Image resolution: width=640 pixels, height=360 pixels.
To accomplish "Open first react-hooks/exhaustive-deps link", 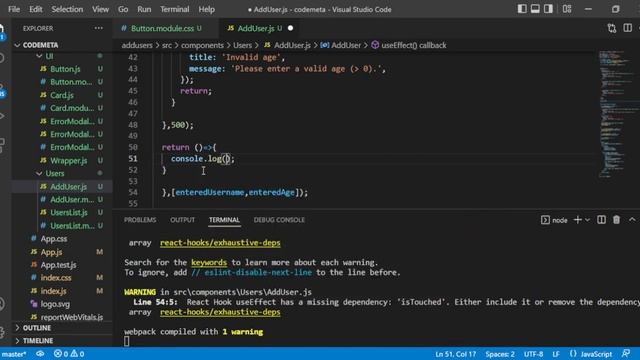I will point(220,243).
